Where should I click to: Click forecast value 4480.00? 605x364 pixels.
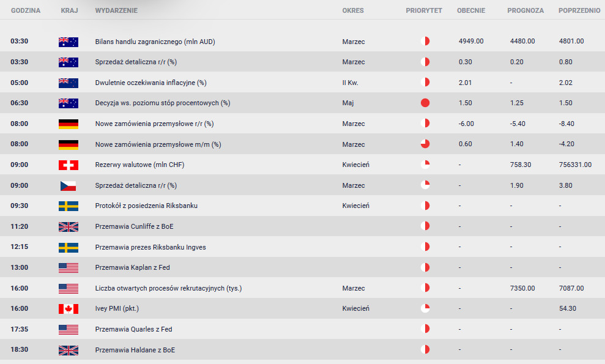click(x=522, y=42)
